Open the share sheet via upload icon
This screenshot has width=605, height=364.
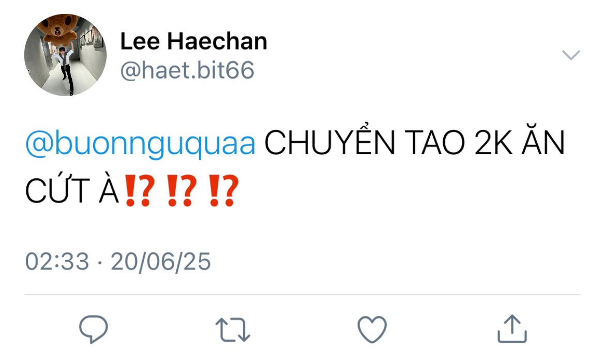(512, 329)
